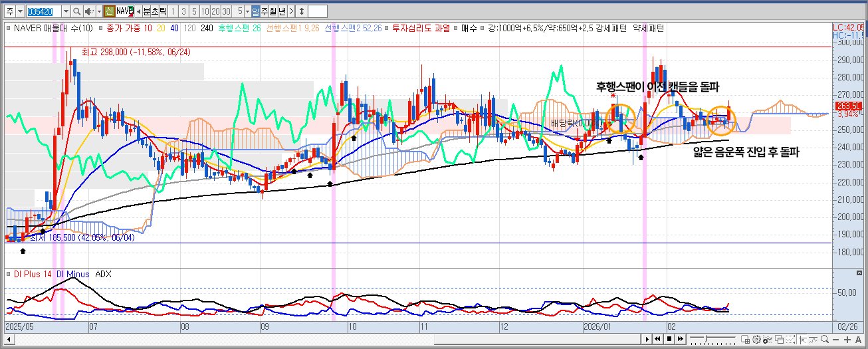Select the 주 weekly chart period
This screenshot has width=868, height=349.
pyautogui.click(x=265, y=11)
